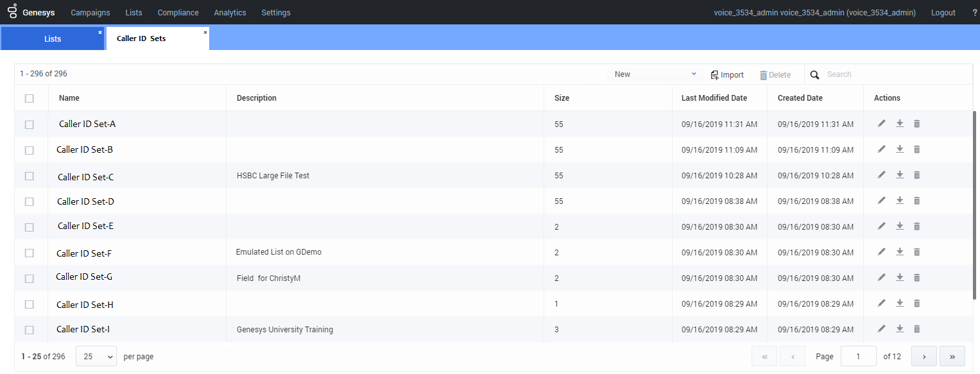Delete Caller ID Set-I using trash icon
Viewport: 980px width, 374px height.
point(916,329)
